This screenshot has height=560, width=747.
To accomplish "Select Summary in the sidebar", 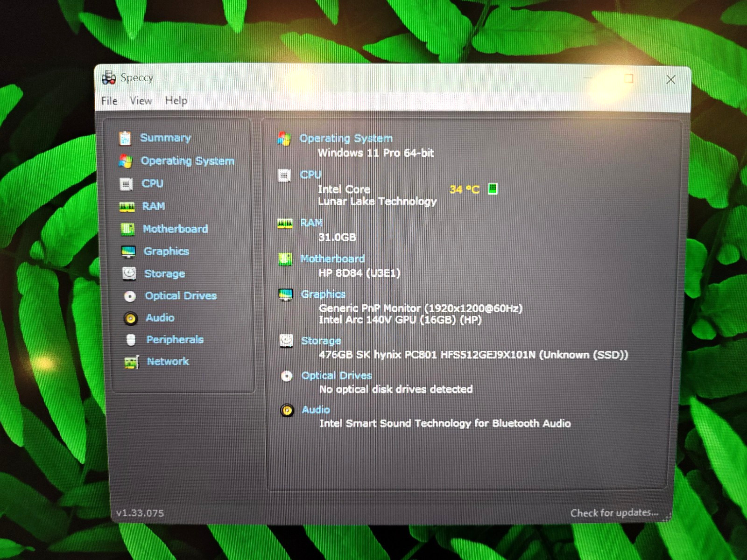I will click(x=165, y=138).
